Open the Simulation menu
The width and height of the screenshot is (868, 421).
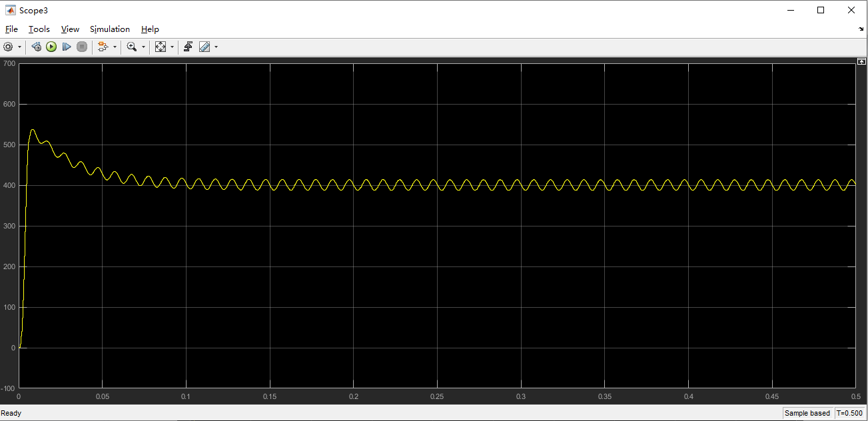click(x=110, y=29)
